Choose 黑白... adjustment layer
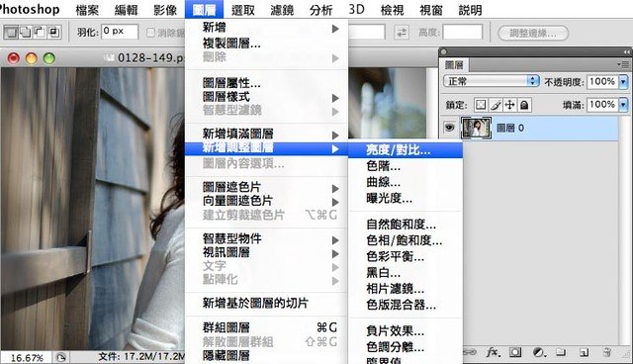633x364 pixels. pyautogui.click(x=406, y=272)
